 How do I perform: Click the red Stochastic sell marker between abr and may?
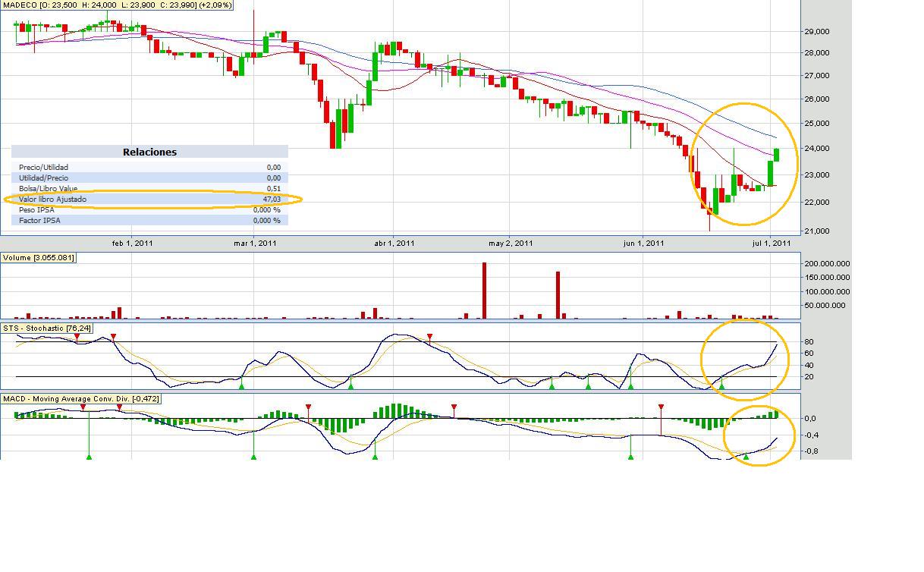click(x=430, y=336)
